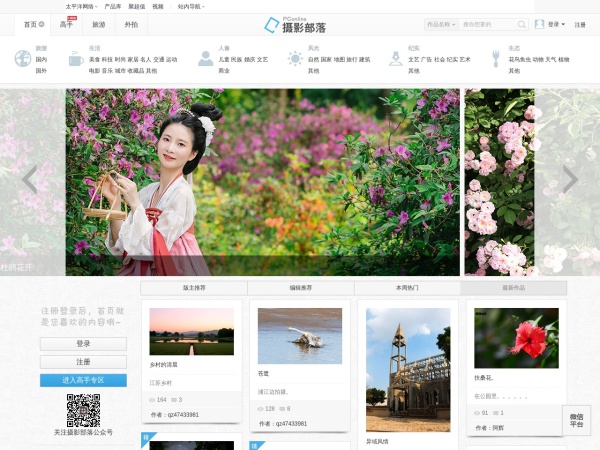Select the 首页 nav tab
The height and width of the screenshot is (450, 600).
(x=34, y=24)
